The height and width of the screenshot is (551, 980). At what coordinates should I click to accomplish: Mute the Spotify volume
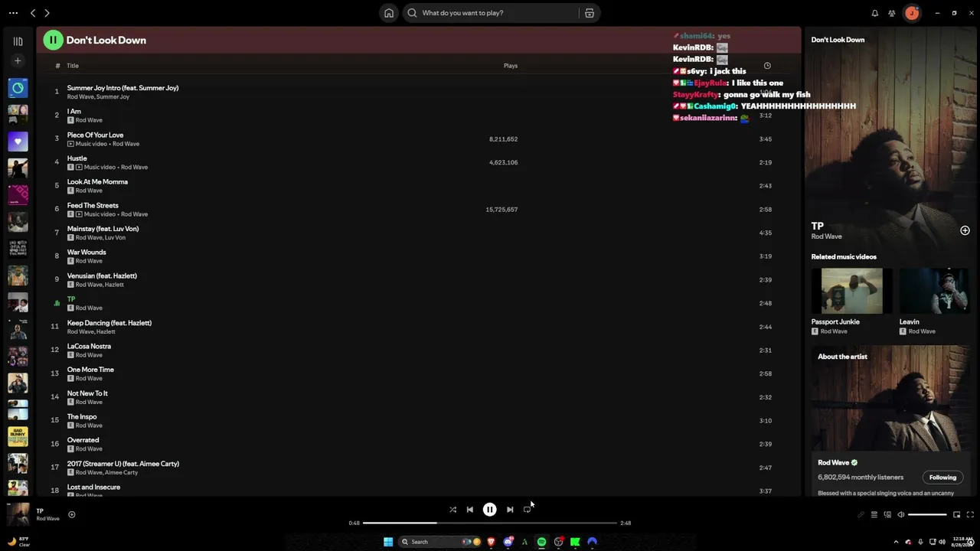pos(900,515)
